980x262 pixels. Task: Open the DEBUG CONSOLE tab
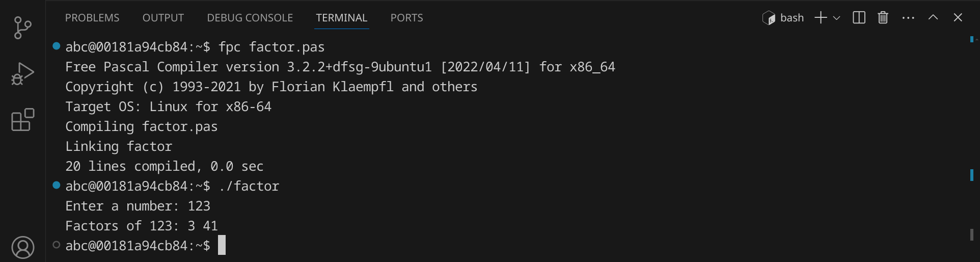250,18
